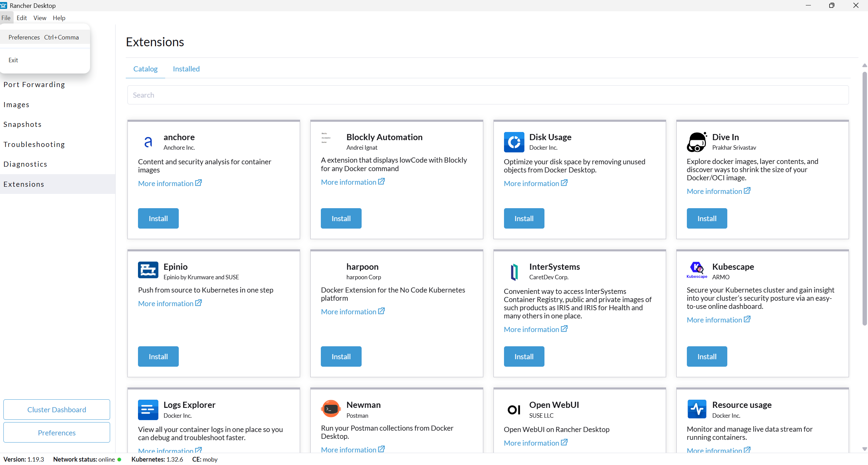Open More information link for Dive In
This screenshot has height=465, width=868.
point(718,191)
